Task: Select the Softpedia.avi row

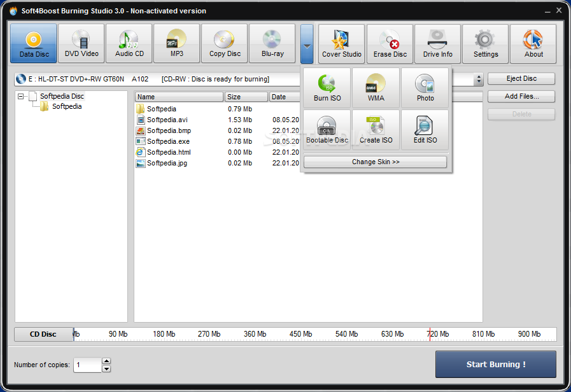Action: point(218,120)
